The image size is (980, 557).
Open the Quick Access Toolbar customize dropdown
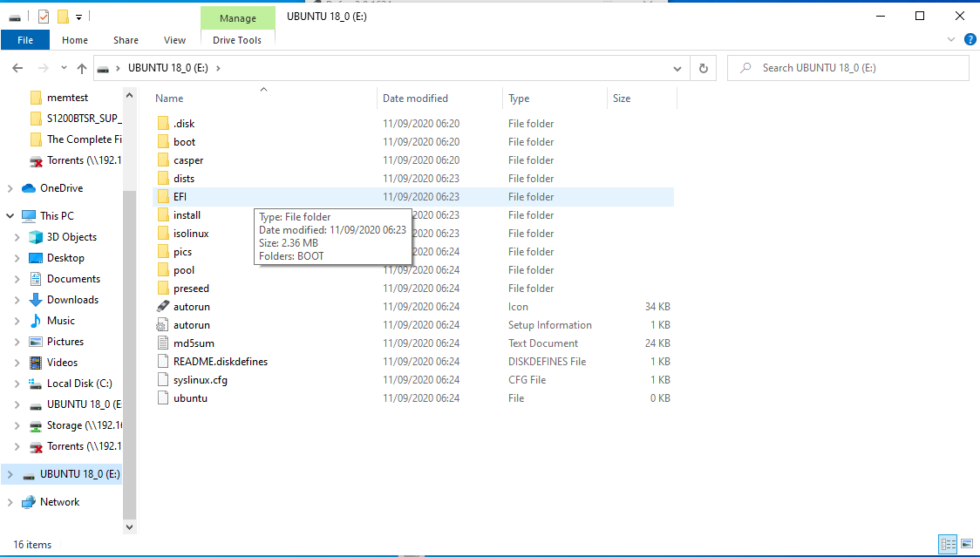coord(77,16)
